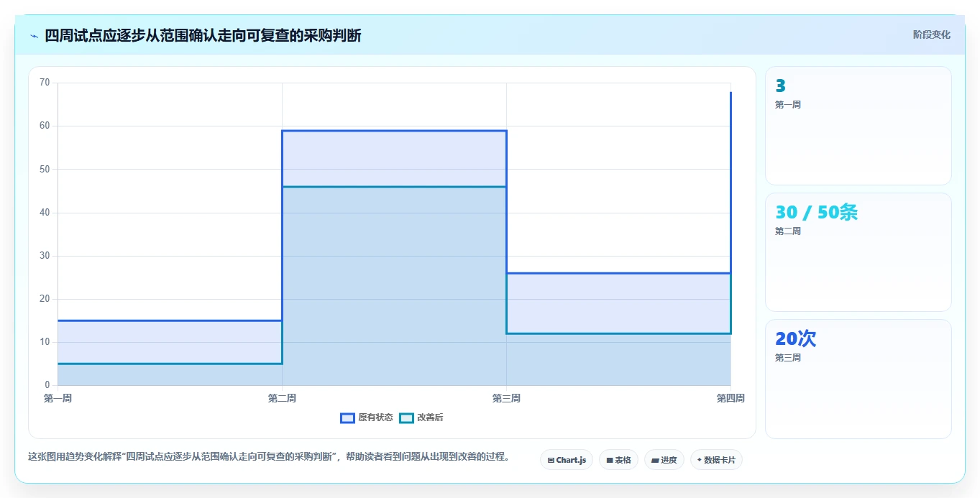Click the y-axis value 60
980x498 pixels.
[x=45, y=126]
